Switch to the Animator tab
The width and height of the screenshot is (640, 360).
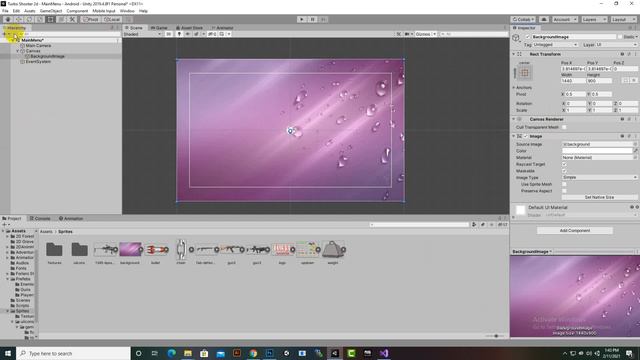point(222,28)
